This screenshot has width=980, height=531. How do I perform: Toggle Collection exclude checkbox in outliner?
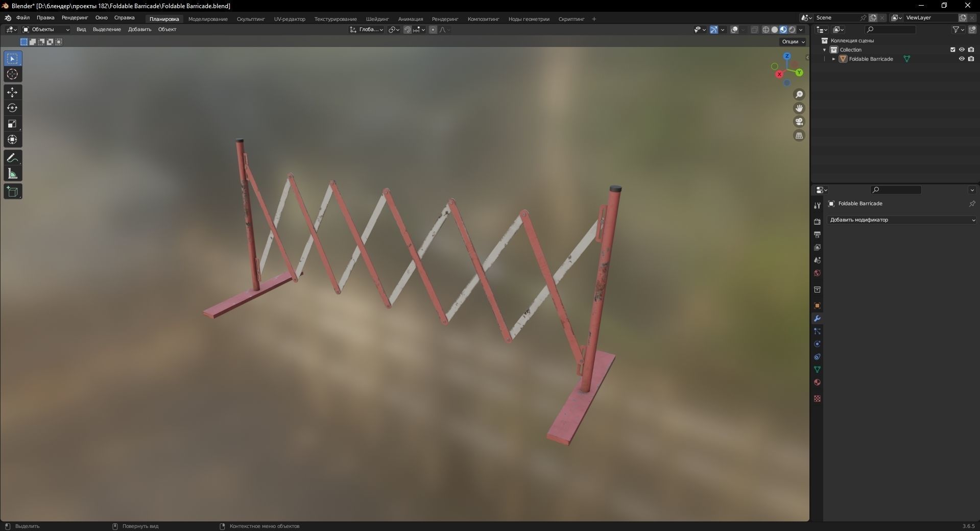(953, 50)
